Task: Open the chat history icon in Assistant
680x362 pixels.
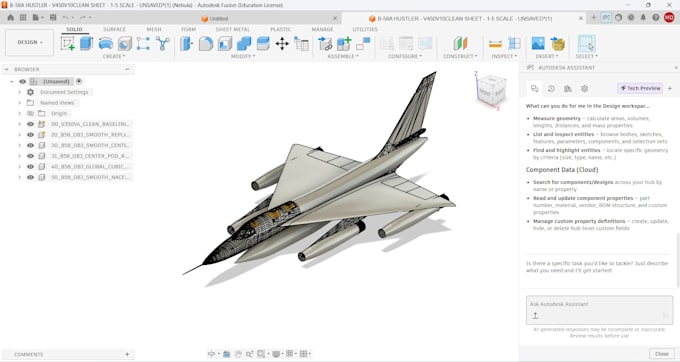Action: (x=551, y=88)
